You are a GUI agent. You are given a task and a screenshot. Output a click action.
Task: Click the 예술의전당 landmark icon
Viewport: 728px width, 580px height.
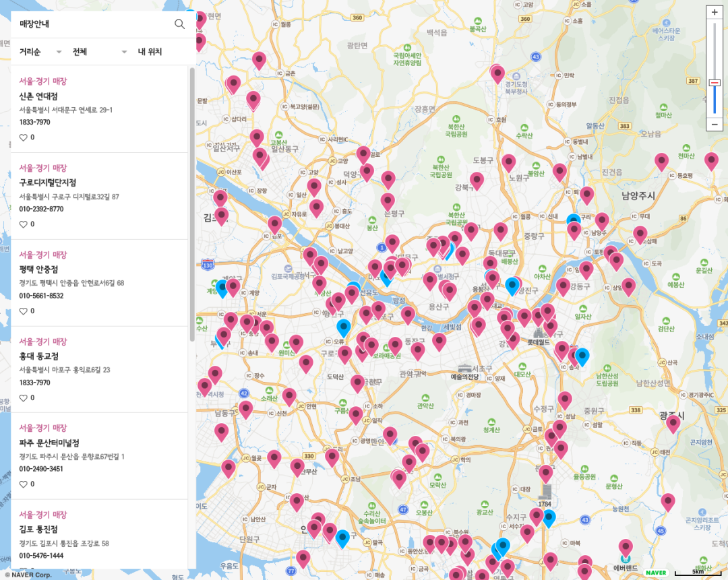464,367
